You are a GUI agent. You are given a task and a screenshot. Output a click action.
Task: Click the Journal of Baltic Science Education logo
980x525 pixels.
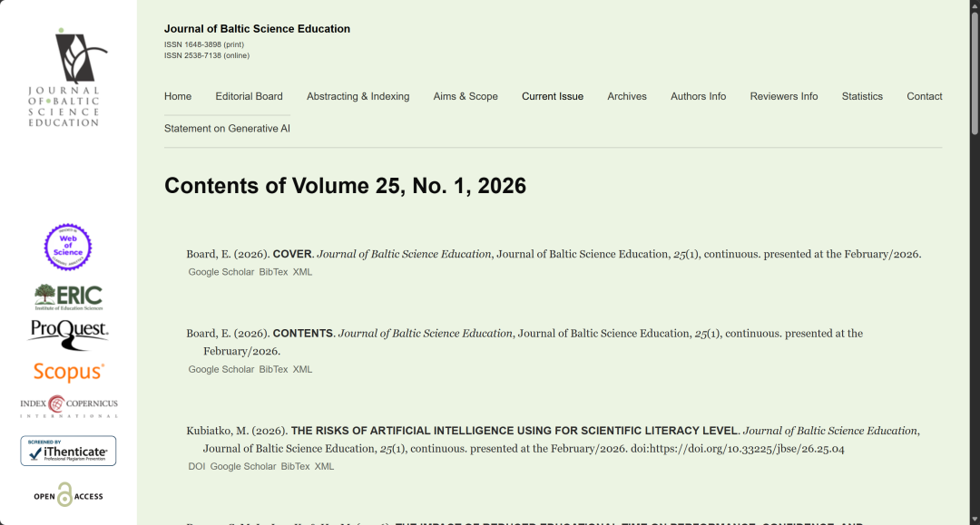coord(68,77)
